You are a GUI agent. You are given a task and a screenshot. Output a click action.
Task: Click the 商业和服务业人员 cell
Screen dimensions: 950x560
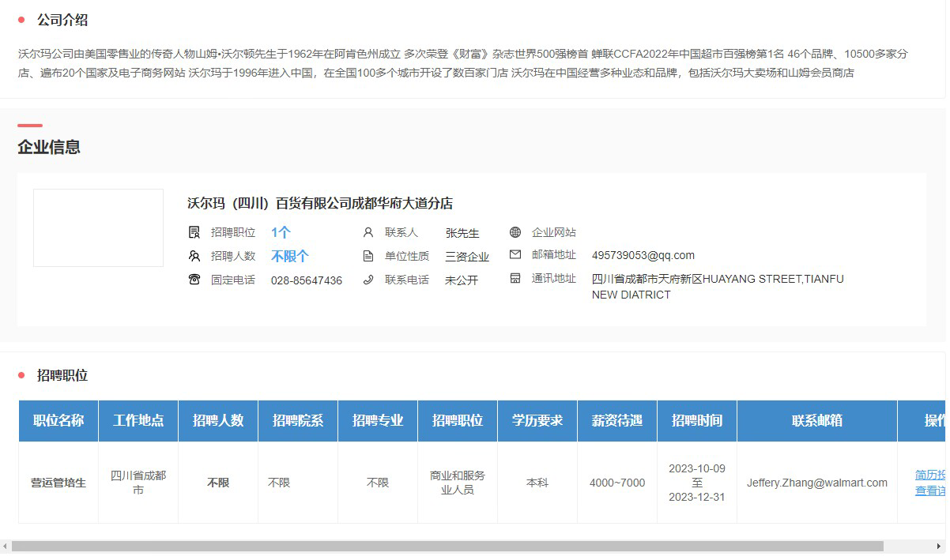pos(458,483)
